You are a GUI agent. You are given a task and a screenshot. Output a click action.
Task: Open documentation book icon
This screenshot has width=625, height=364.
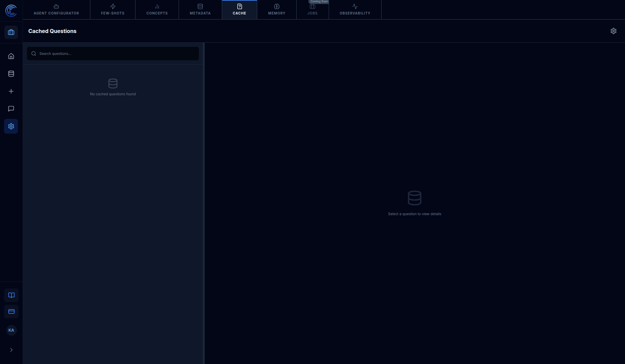click(x=11, y=295)
